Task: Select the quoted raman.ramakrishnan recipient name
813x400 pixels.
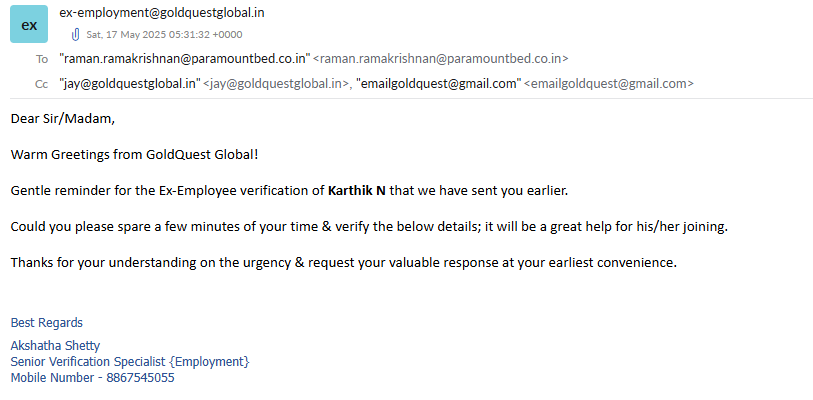Action: click(x=184, y=59)
